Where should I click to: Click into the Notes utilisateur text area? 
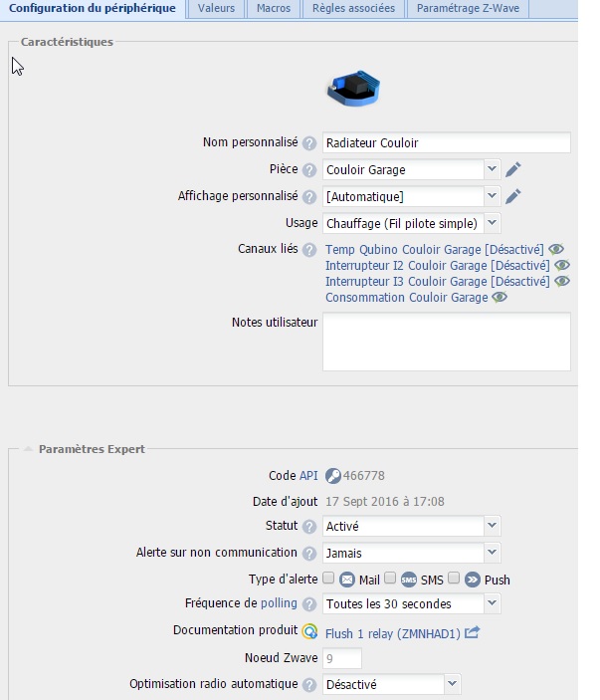(447, 342)
